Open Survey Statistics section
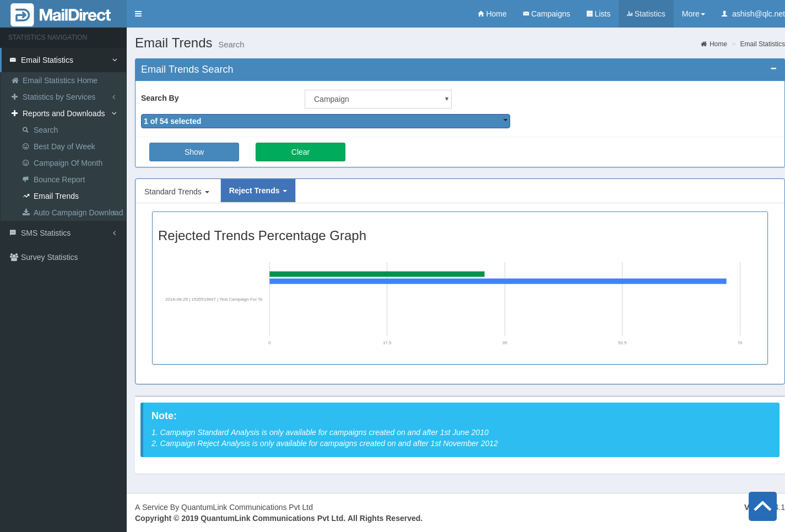Viewport: 785px width, 532px height. [49, 257]
